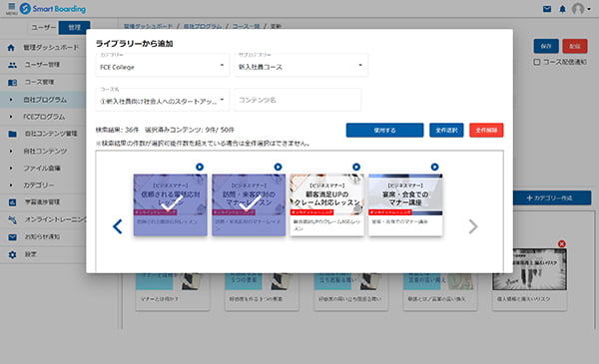599x364 pixels.
Task: Open ユーザー管理 in the sidebar
Action: 43,65
